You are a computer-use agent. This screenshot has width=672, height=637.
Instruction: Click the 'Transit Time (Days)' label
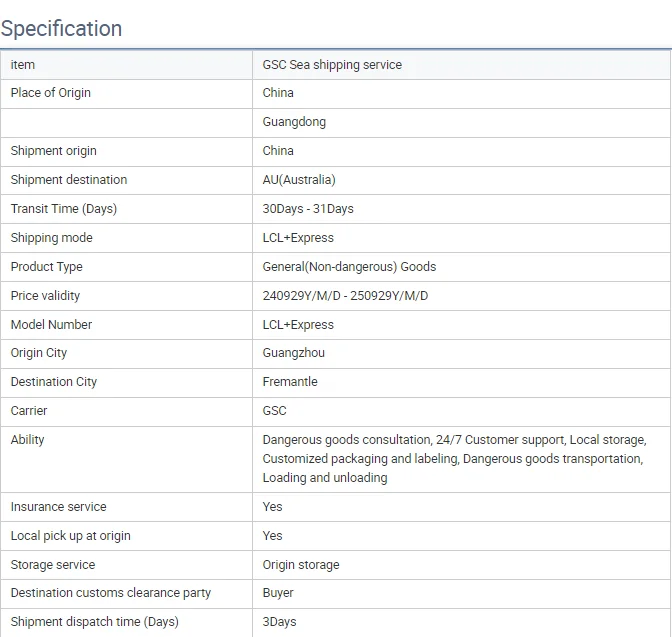click(x=64, y=209)
